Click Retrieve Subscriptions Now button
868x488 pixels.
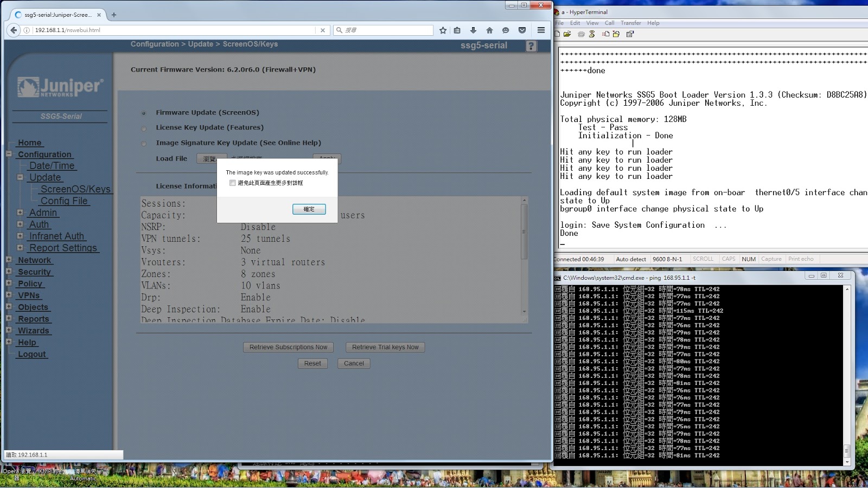coord(289,348)
